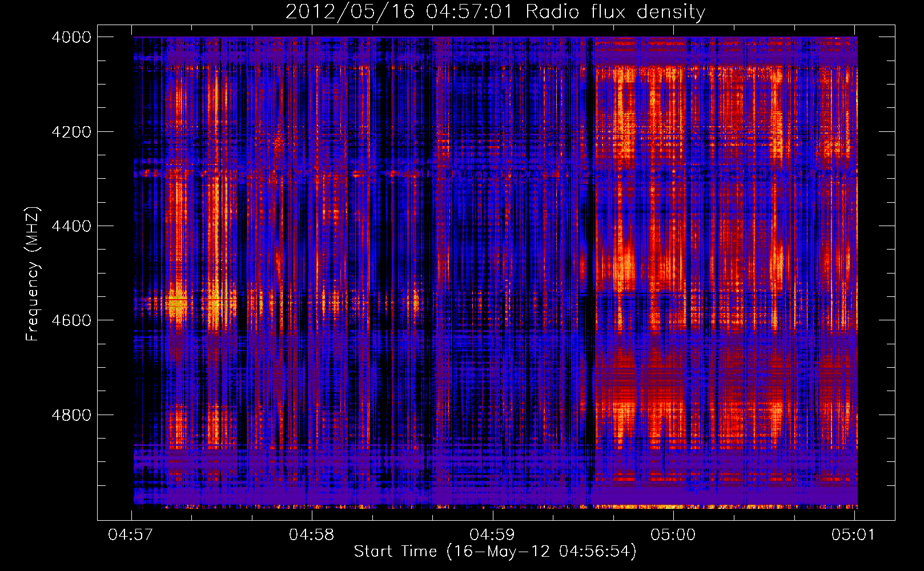Select the 04:58 time axis label

(311, 535)
